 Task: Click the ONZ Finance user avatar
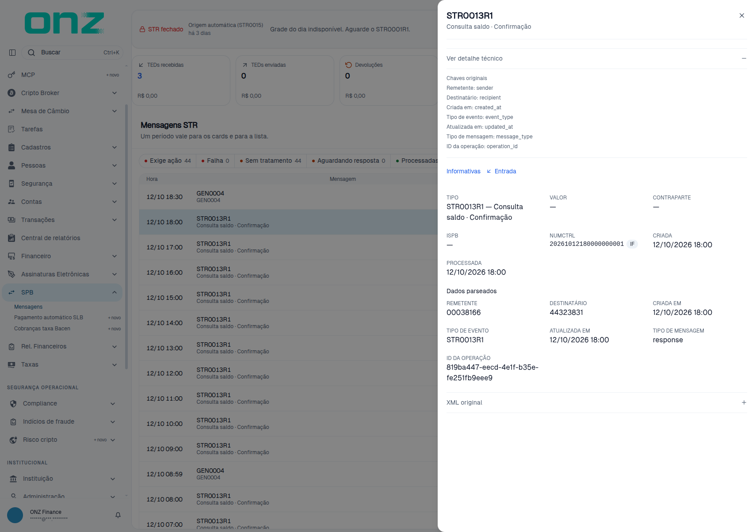(x=15, y=515)
